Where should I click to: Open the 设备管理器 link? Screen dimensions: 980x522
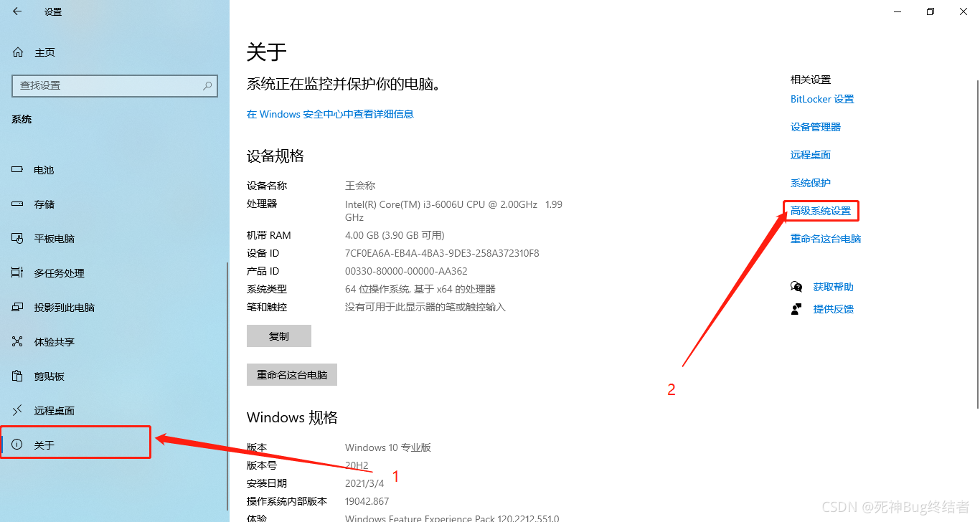tap(816, 127)
